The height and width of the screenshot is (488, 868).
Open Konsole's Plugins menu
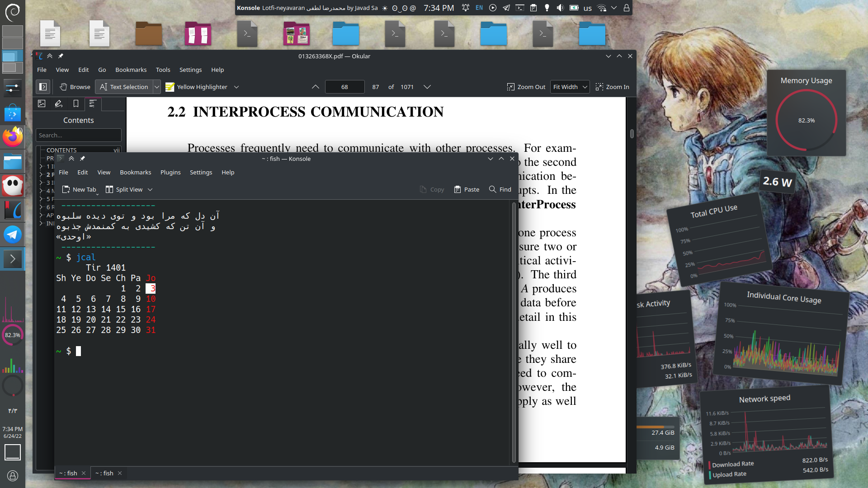170,172
